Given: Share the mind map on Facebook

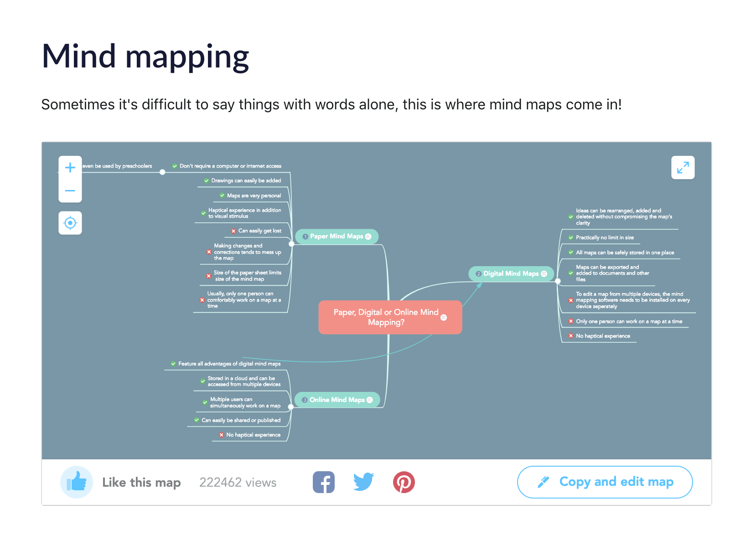Looking at the screenshot, I should tap(324, 482).
